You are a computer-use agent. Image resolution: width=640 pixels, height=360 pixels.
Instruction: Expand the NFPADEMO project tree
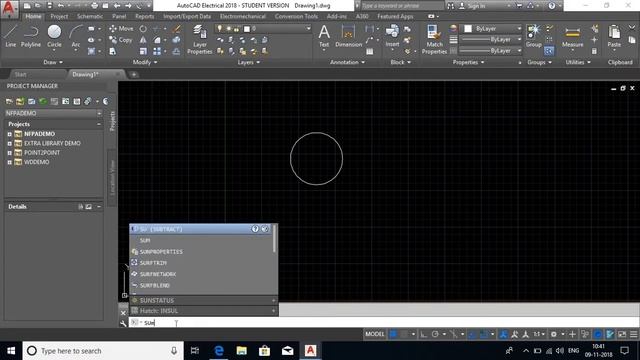point(9,134)
